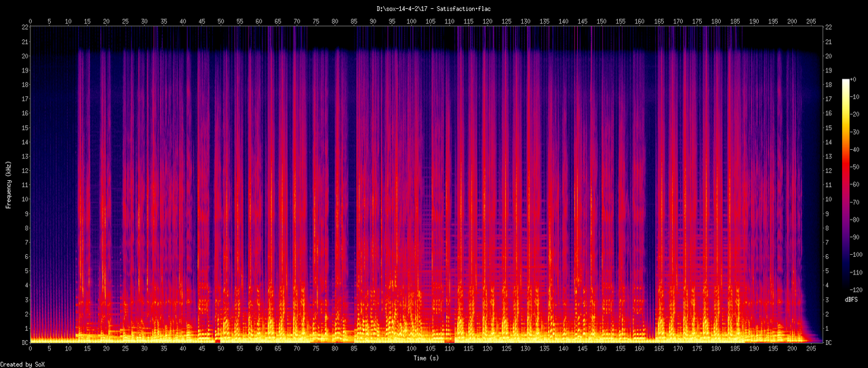868x368 pixels.
Task: Click the "-90" dBFS scale value
Action: [x=854, y=238]
